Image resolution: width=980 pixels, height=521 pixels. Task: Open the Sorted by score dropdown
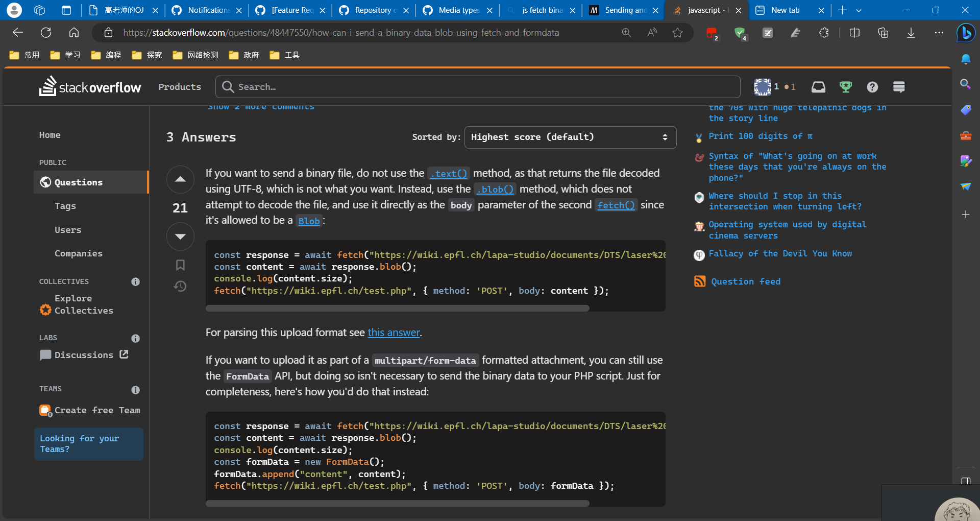(570, 137)
